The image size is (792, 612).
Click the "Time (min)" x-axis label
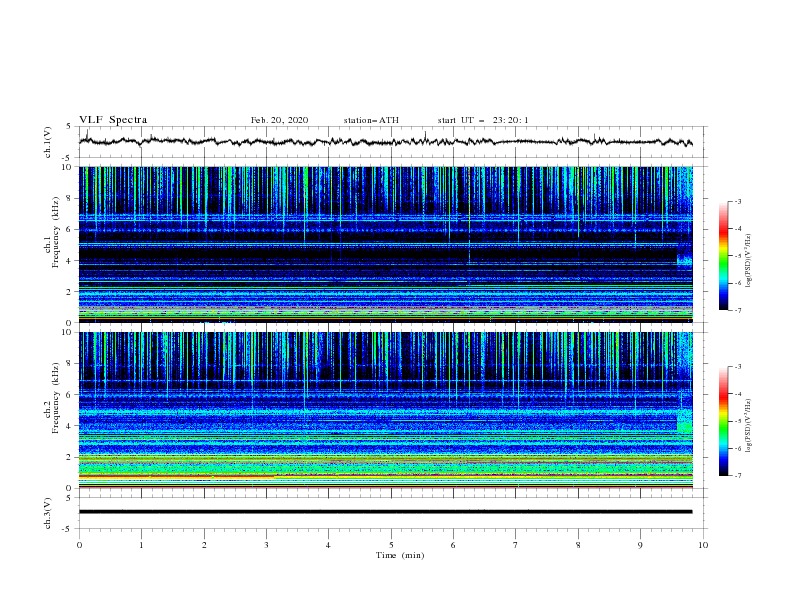tap(400, 555)
